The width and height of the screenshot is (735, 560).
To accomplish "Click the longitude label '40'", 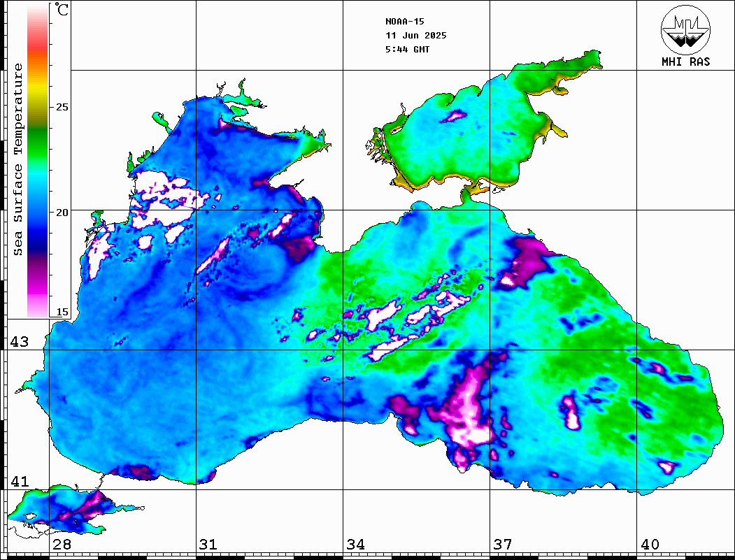I will (650, 544).
